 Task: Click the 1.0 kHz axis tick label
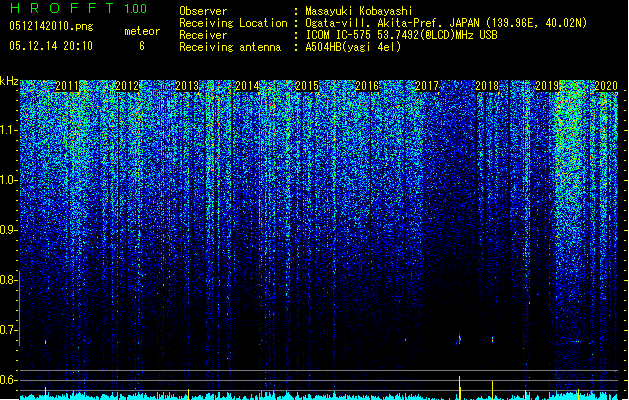point(8,180)
